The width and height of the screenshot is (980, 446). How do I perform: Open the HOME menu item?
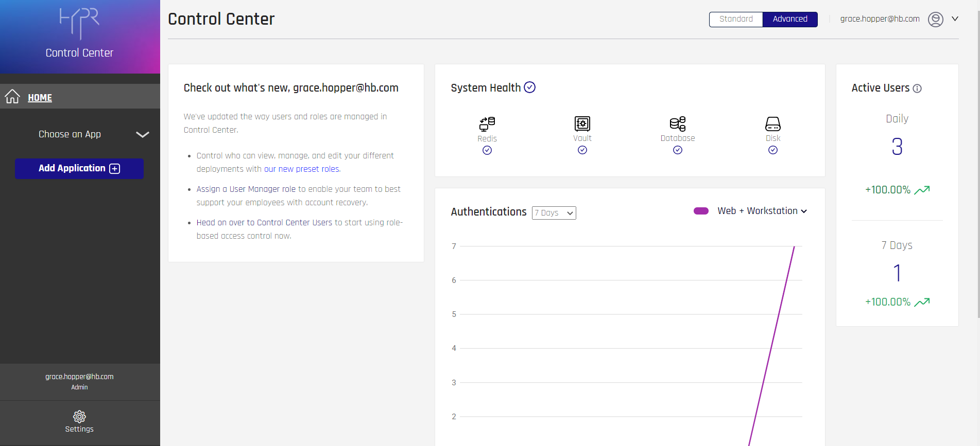tap(40, 98)
